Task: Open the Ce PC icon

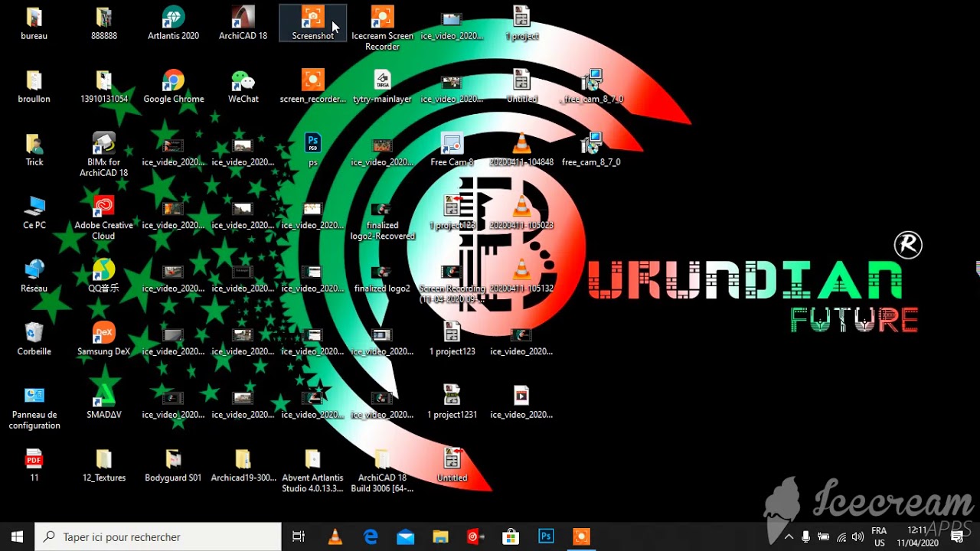Action: [x=34, y=213]
